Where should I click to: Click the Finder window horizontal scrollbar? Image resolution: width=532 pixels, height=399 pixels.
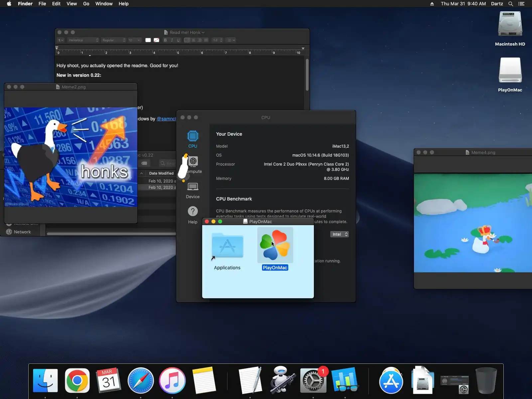click(x=111, y=234)
